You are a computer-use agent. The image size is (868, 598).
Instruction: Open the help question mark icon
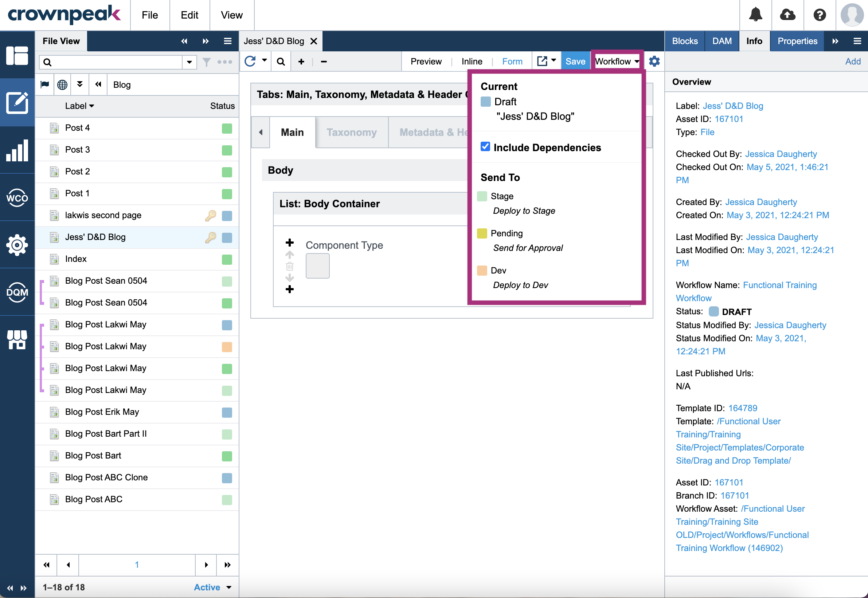(820, 15)
